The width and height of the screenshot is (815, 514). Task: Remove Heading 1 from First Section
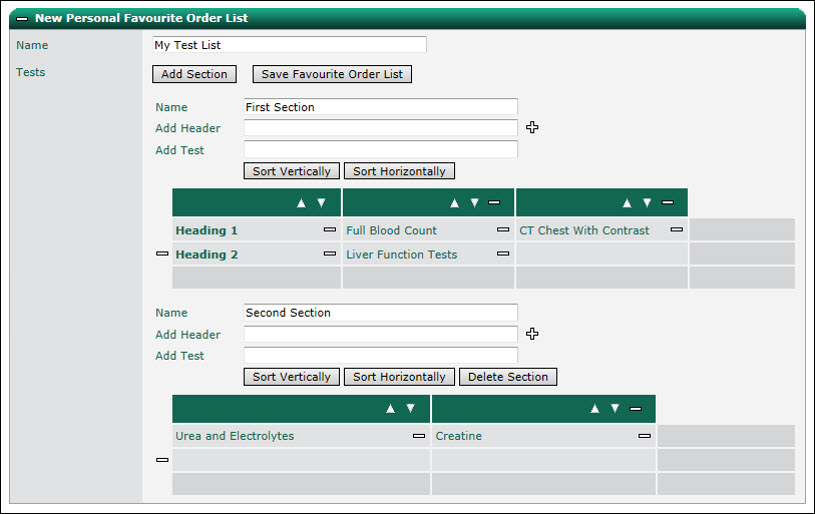click(x=330, y=229)
